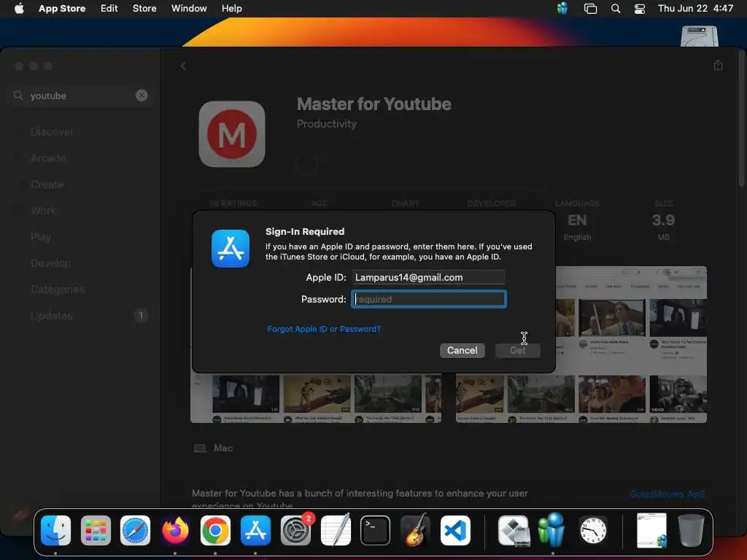Open the Help menu

231,8
